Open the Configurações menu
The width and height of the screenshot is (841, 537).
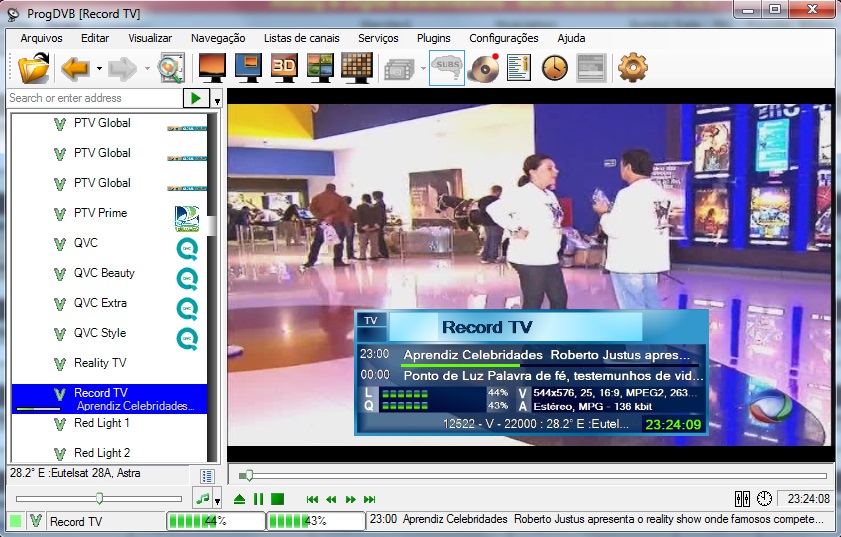pos(504,38)
